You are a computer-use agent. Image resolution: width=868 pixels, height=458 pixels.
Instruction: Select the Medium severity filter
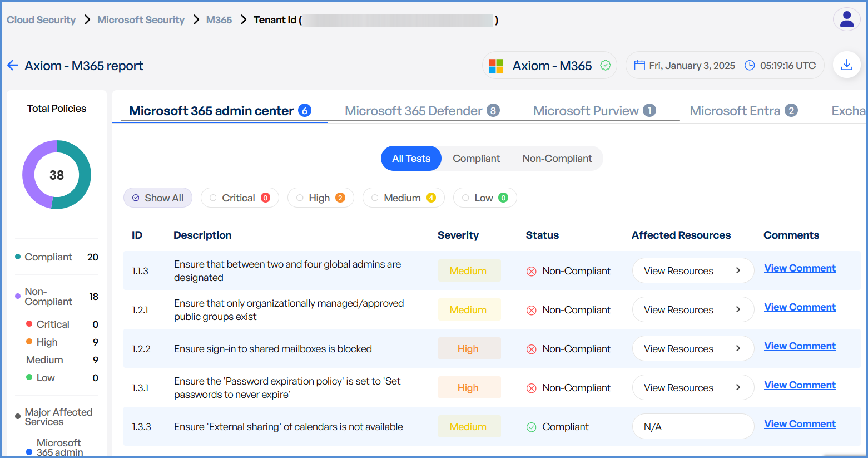(x=403, y=198)
